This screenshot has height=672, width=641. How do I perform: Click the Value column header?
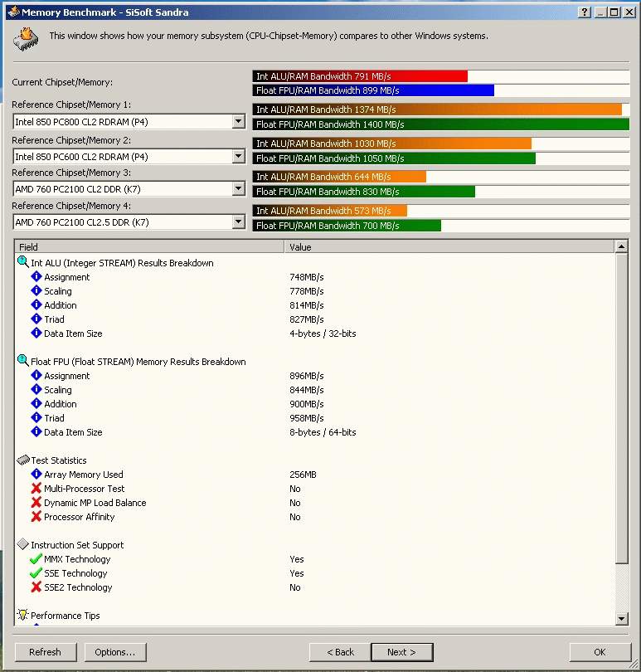[448, 246]
